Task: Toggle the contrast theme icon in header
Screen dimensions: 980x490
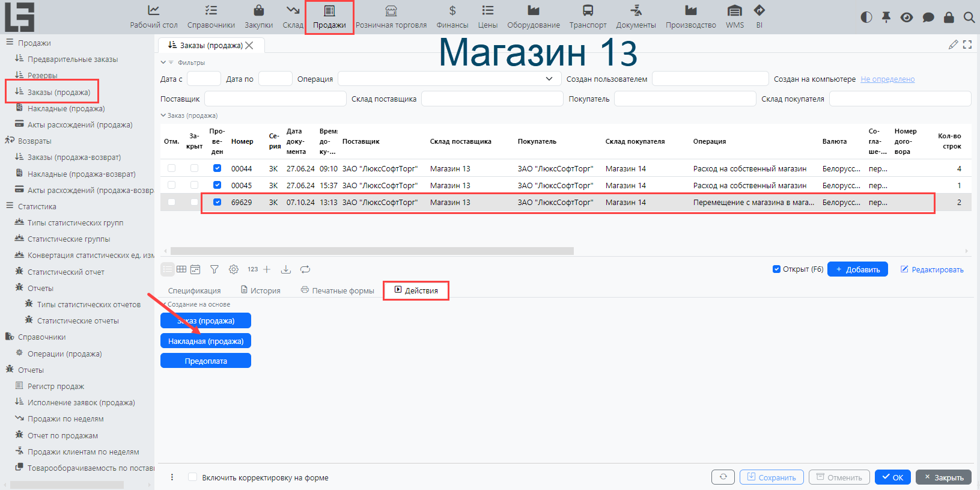Action: (866, 17)
